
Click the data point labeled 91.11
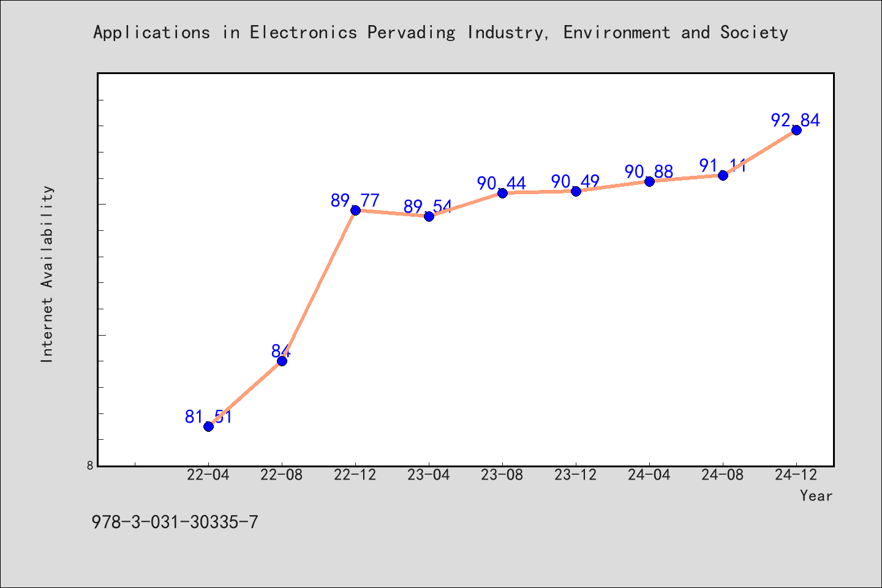pos(723,175)
